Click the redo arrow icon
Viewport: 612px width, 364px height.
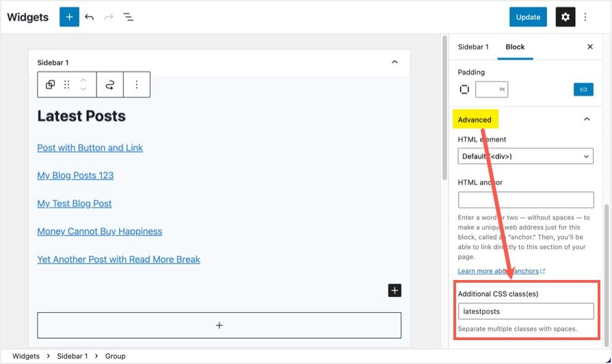[109, 17]
